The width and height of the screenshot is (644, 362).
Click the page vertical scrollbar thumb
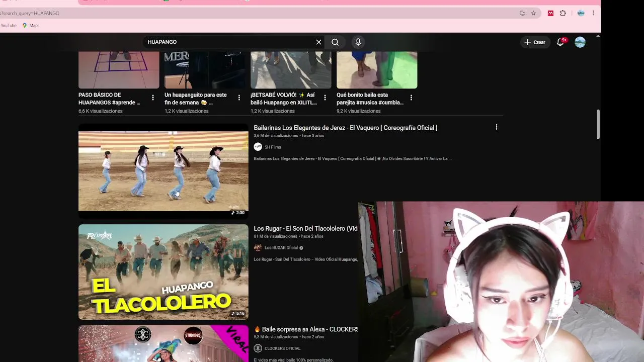coord(598,124)
